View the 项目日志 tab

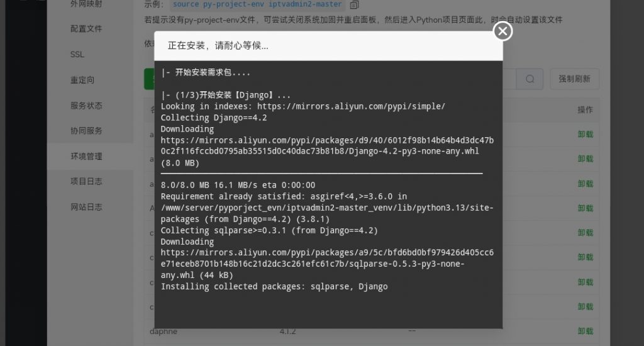[86, 181]
